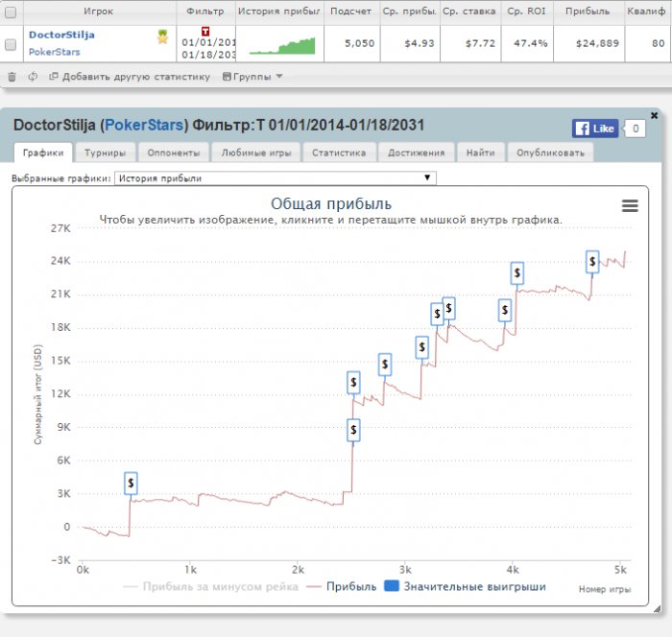Click the first dollar marker near 3K

132,483
